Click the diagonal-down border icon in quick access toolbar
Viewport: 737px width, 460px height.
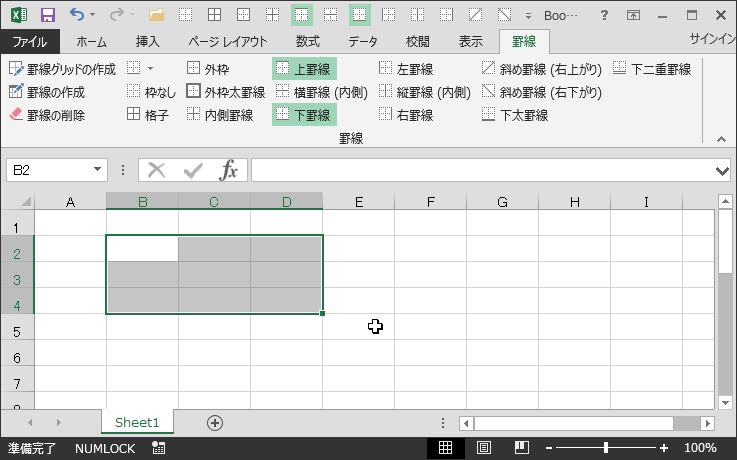click(x=504, y=15)
